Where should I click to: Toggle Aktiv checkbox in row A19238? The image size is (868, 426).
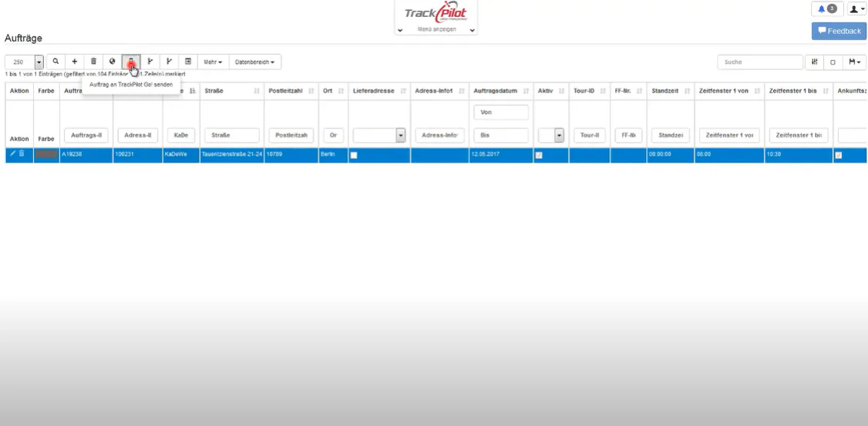539,156
